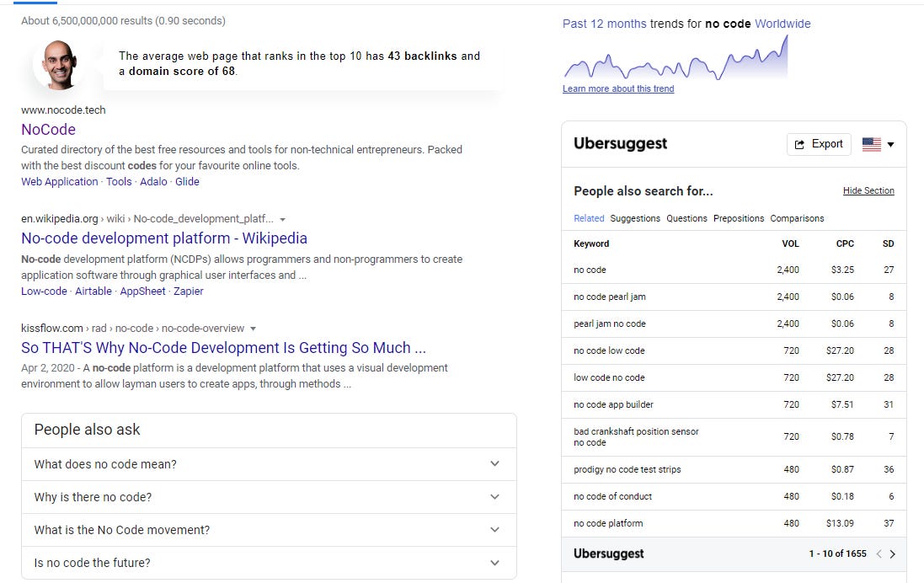This screenshot has width=924, height=583.
Task: Click the Ubersuggest footer logo
Action: click(x=608, y=554)
